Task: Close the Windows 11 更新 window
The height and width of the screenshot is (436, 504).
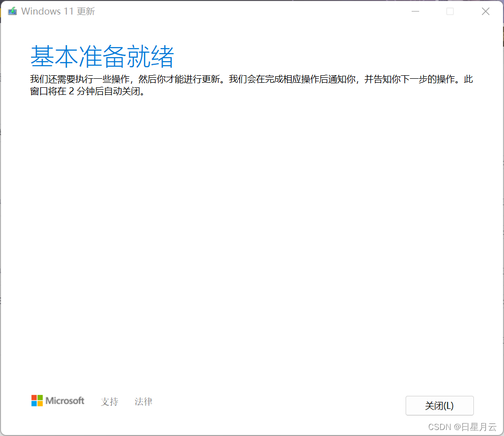Action: [485, 11]
